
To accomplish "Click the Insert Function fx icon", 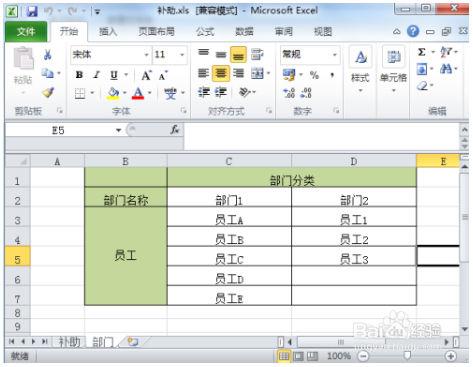I will (x=175, y=130).
